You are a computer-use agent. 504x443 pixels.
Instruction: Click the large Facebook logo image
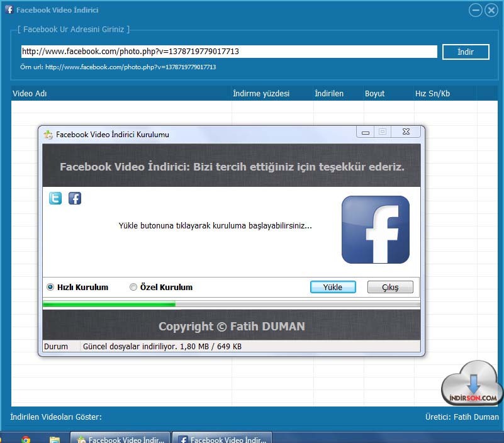tap(376, 230)
